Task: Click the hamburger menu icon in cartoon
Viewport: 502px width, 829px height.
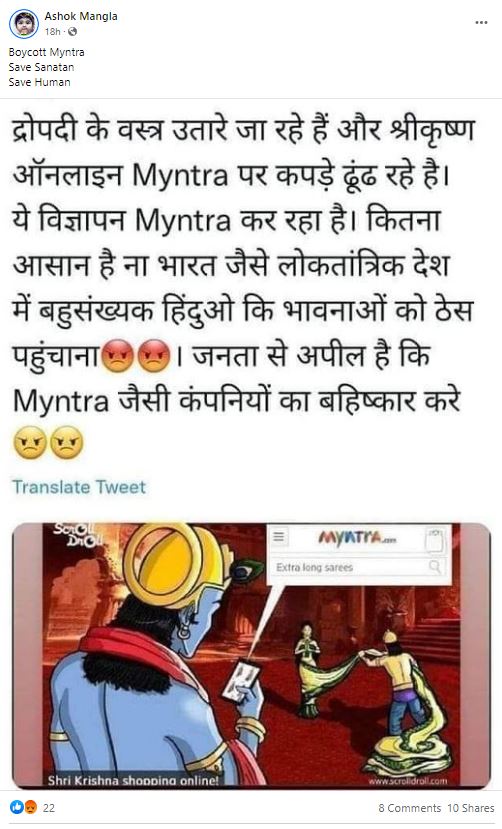Action: [x=278, y=538]
